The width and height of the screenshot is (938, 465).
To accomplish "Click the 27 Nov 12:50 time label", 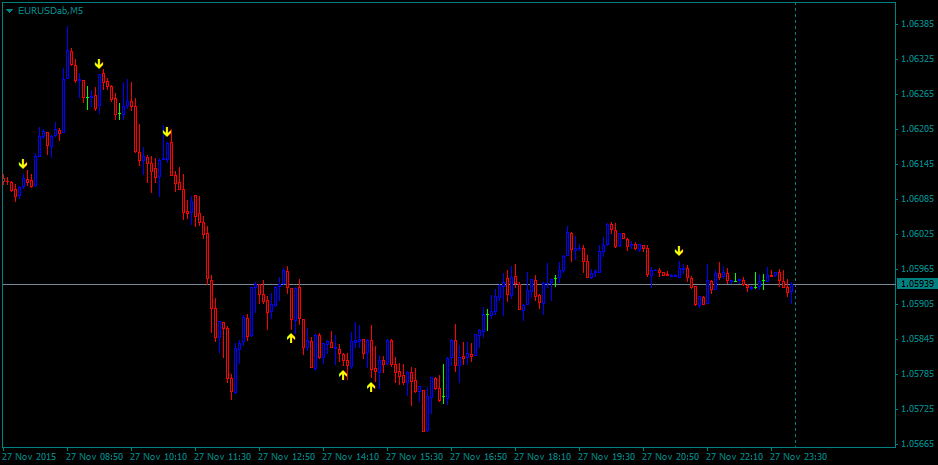I will click(286, 457).
